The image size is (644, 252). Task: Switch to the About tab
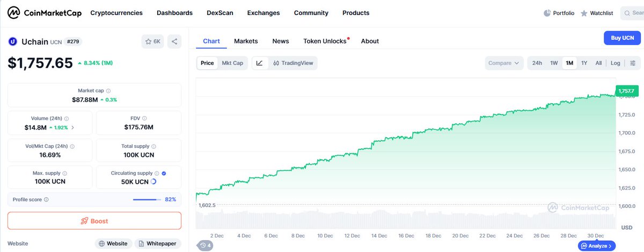[370, 41]
